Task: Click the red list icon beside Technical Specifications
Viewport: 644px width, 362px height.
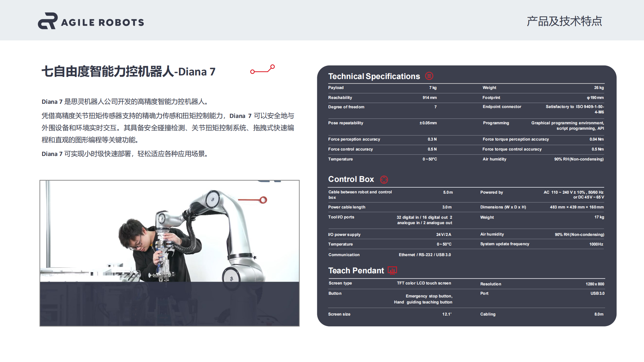Action: [x=429, y=76]
